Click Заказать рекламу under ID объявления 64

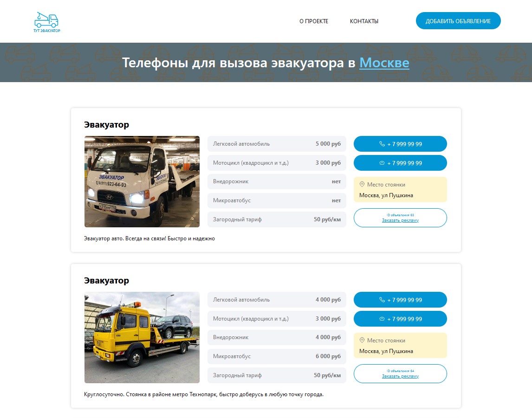(400, 376)
